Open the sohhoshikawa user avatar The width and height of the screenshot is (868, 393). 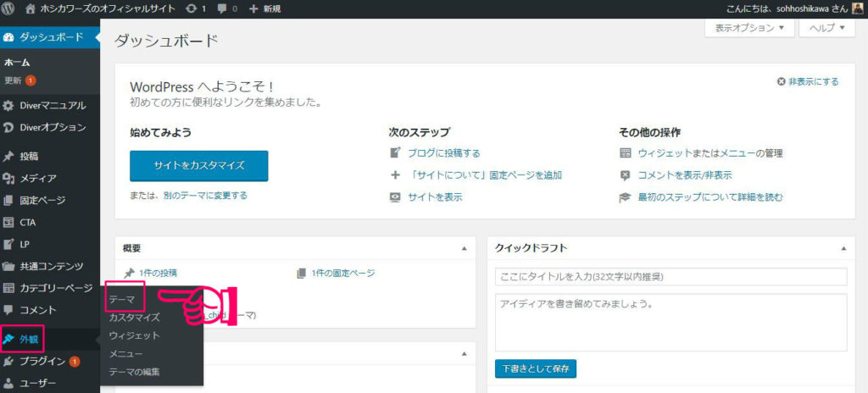856,8
